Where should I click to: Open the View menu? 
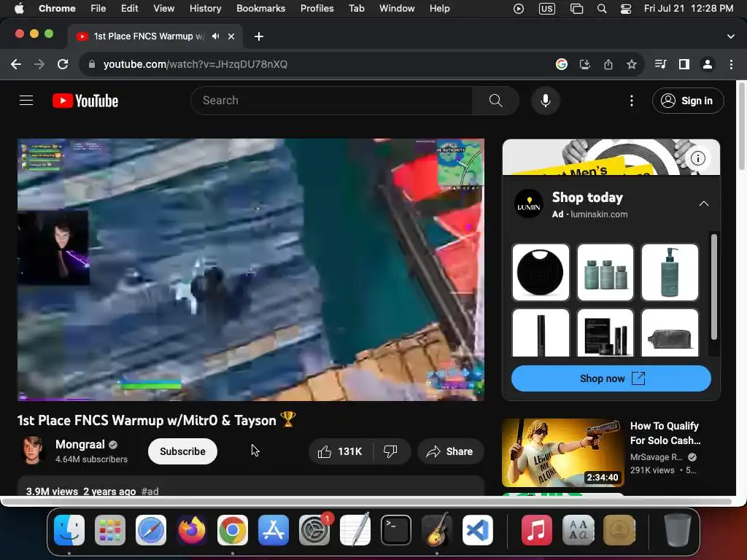click(163, 9)
